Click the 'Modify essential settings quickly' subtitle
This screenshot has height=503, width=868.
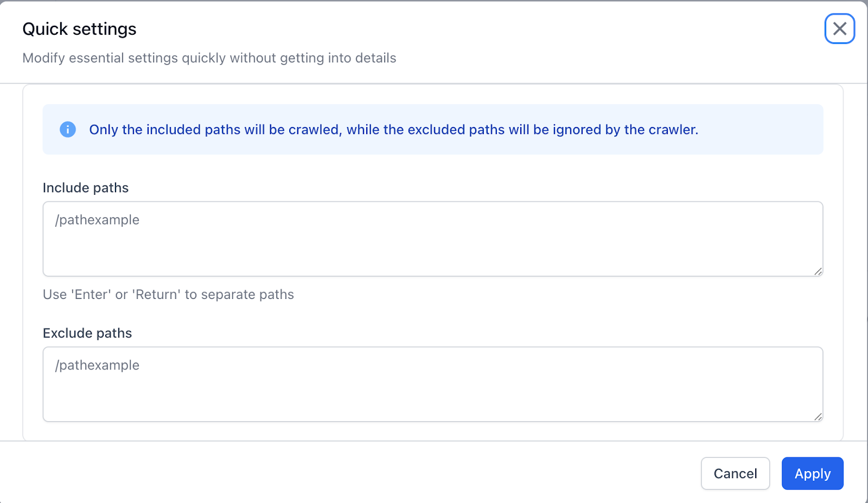209,58
